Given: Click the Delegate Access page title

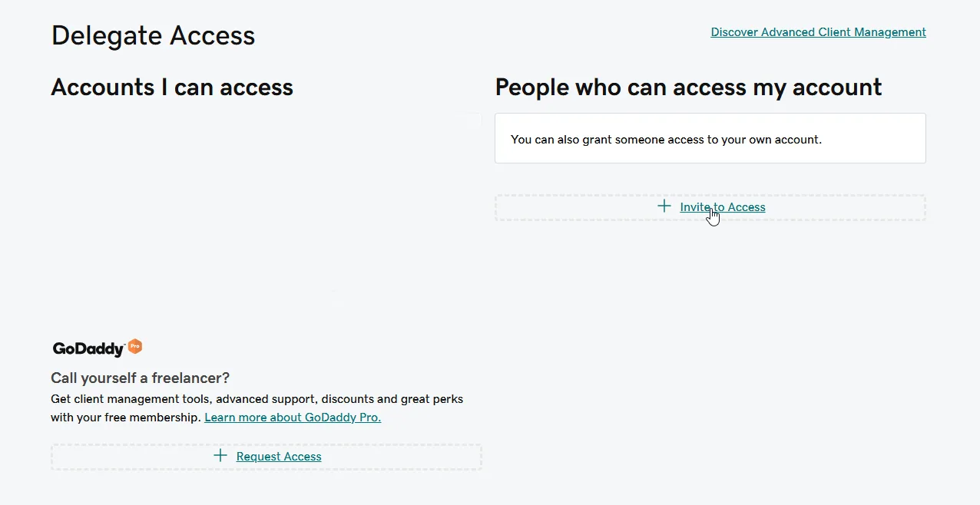Looking at the screenshot, I should pos(153,35).
